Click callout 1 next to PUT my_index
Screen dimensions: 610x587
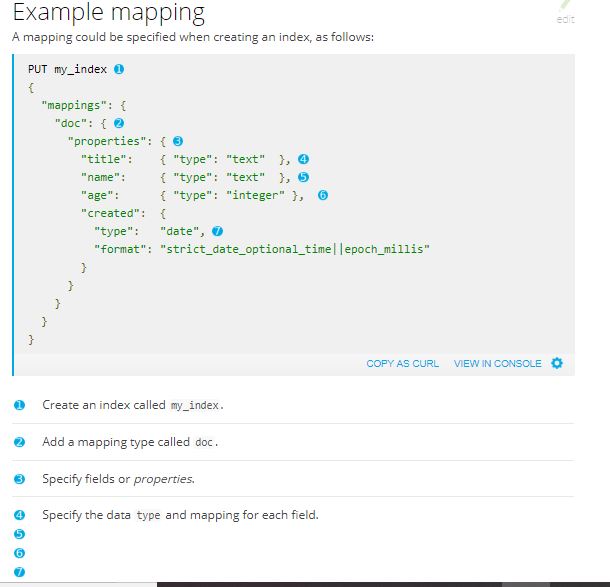[x=119, y=69]
